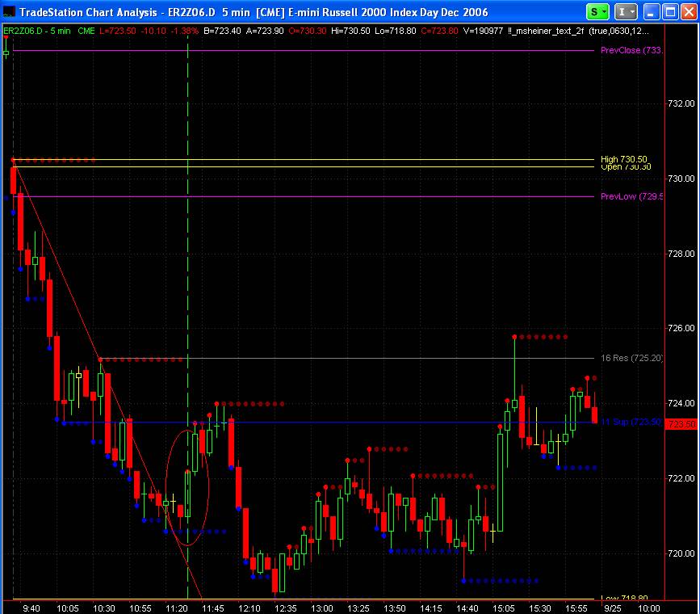
Task: Click the CME exchange label in status line
Action: pos(86,31)
